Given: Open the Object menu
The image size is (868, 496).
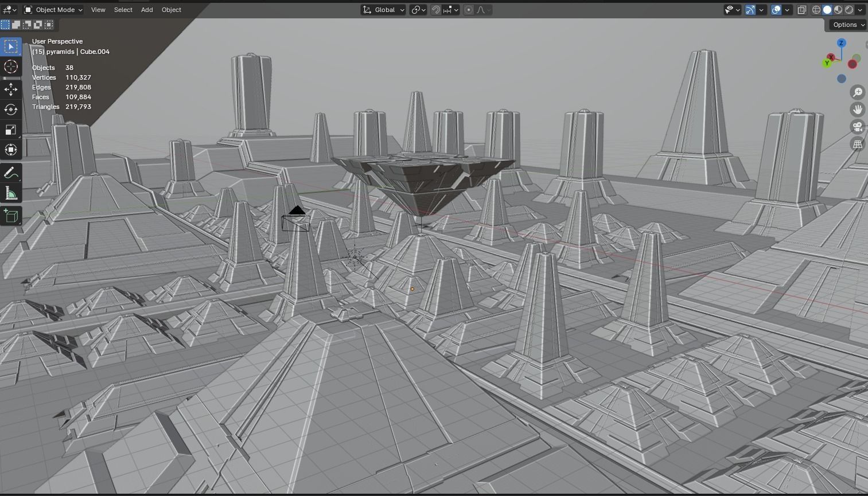Looking at the screenshot, I should (171, 10).
